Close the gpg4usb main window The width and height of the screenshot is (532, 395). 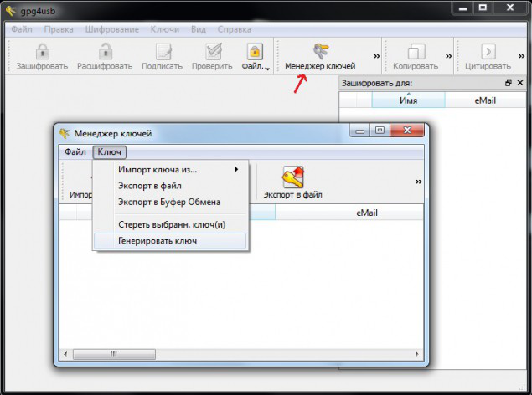[x=510, y=8]
